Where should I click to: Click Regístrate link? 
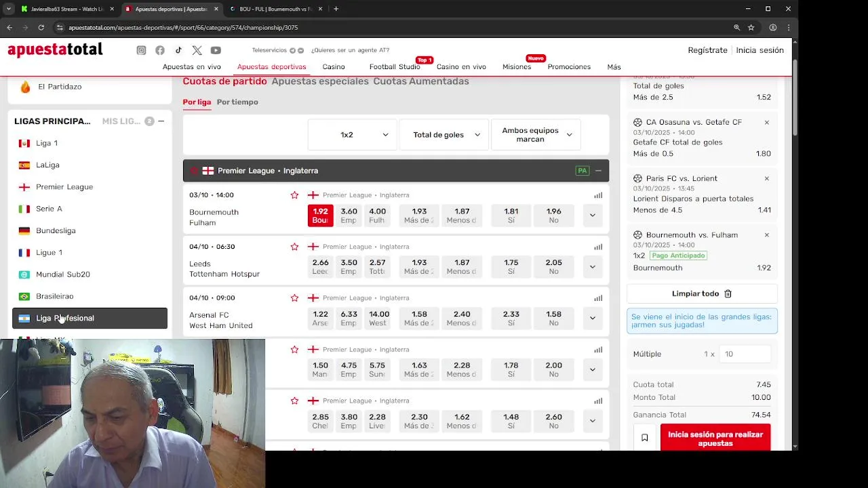707,50
